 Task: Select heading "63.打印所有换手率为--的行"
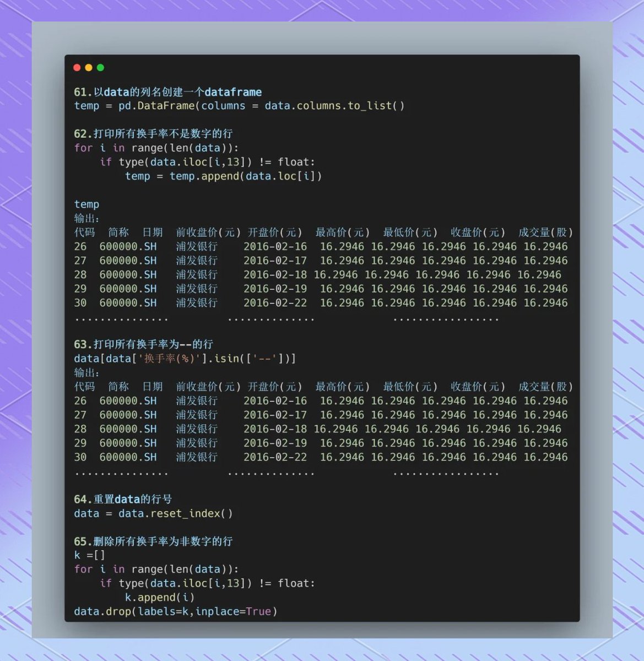click(143, 344)
